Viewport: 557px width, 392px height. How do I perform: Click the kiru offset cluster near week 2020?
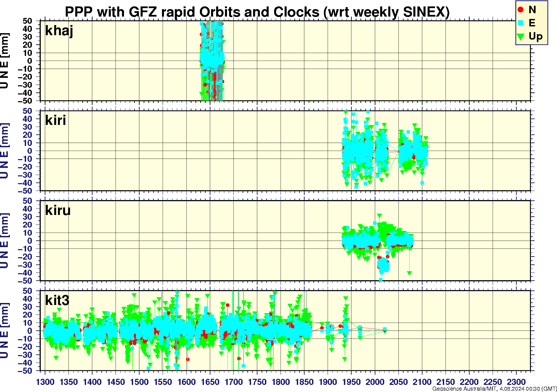[383, 265]
